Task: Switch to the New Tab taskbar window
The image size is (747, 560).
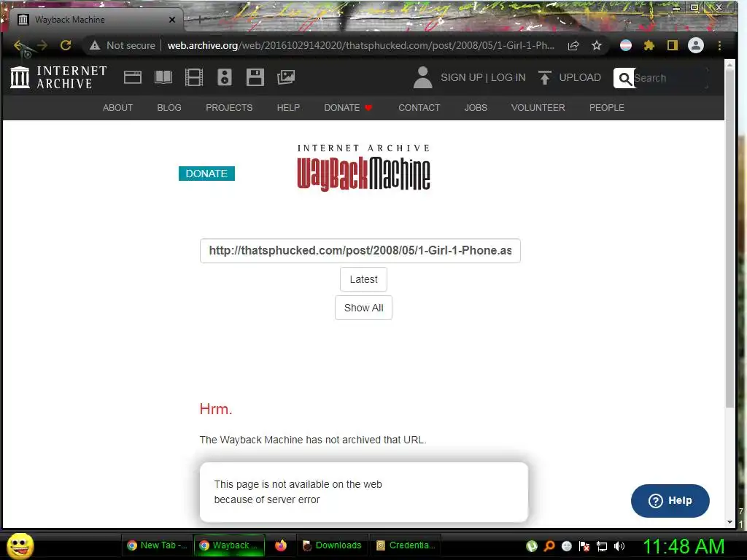Action: 157,545
